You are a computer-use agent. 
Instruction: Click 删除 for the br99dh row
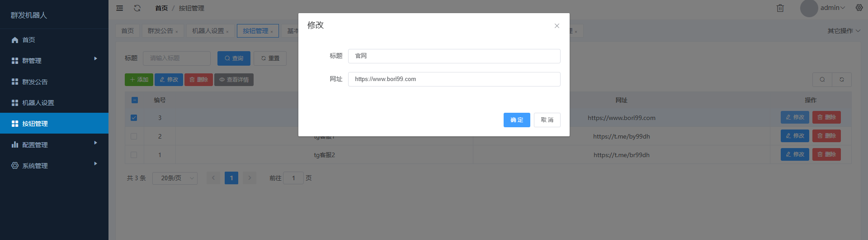[x=826, y=154]
